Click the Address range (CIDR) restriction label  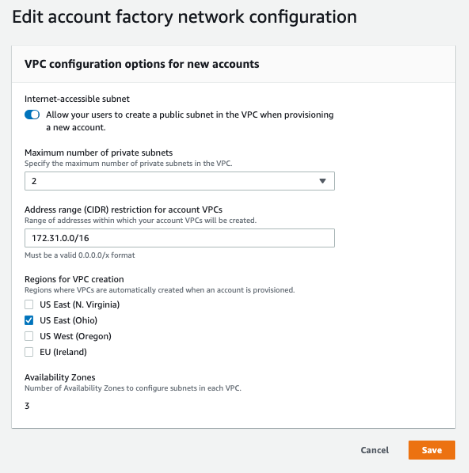click(123, 210)
